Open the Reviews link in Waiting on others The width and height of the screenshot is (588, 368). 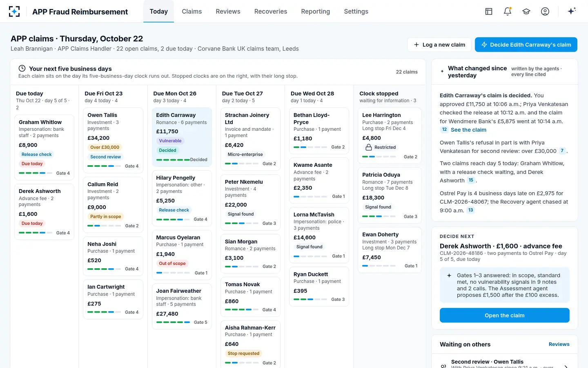[559, 344]
